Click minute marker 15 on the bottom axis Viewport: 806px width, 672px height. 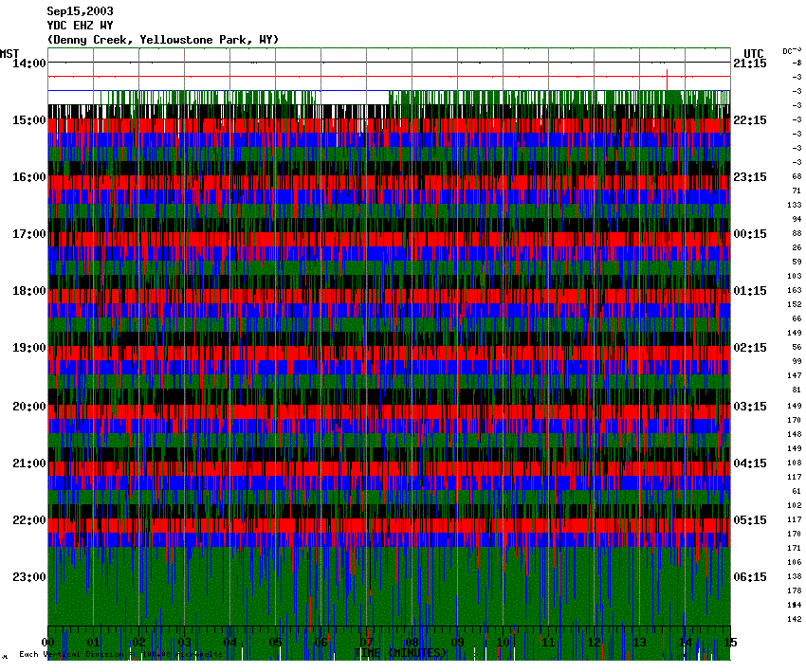coord(727,643)
